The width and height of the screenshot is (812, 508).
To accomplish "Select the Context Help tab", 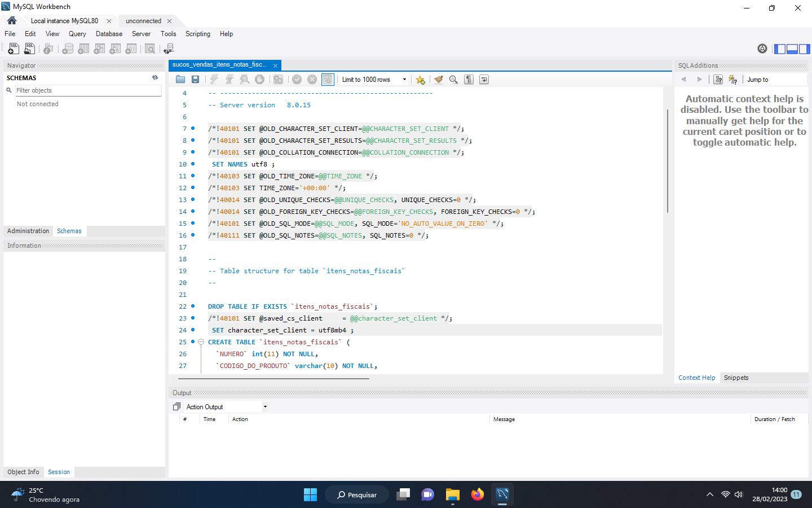I will point(696,378).
